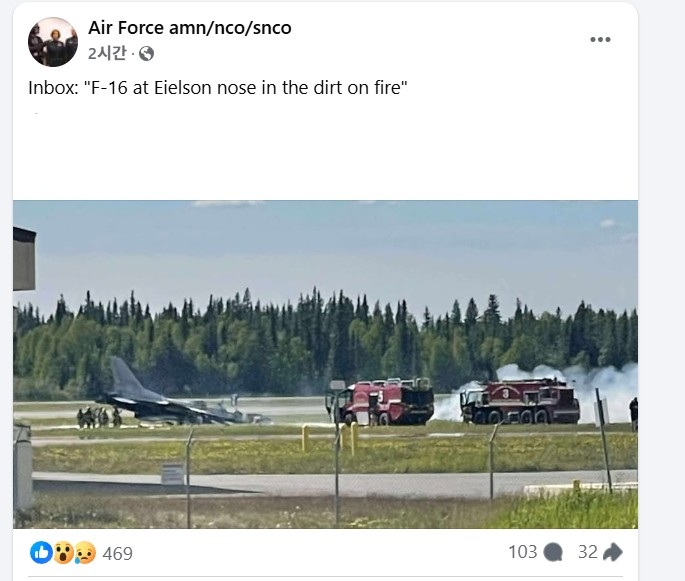View the 469 reactions count
The image size is (685, 581).
click(x=118, y=553)
